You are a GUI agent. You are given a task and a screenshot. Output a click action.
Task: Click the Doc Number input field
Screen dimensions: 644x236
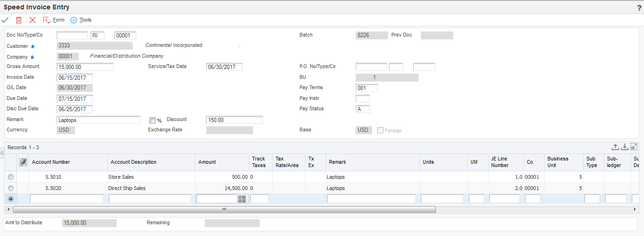tap(72, 35)
